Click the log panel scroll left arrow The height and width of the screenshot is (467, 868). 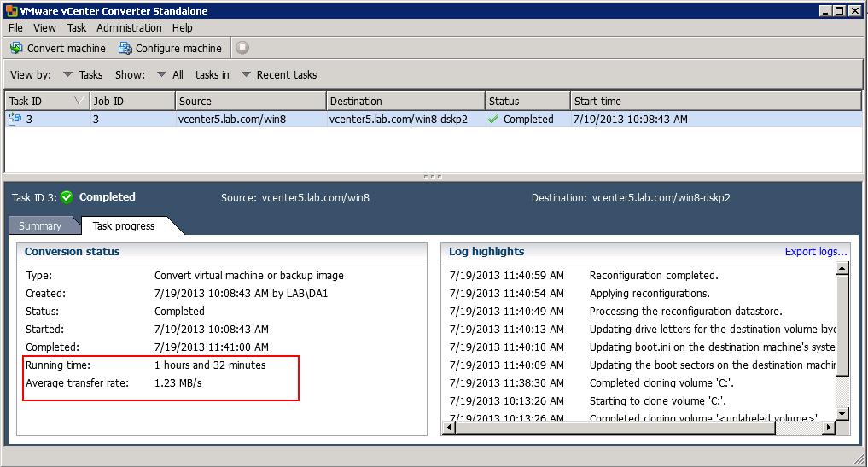tap(449, 427)
